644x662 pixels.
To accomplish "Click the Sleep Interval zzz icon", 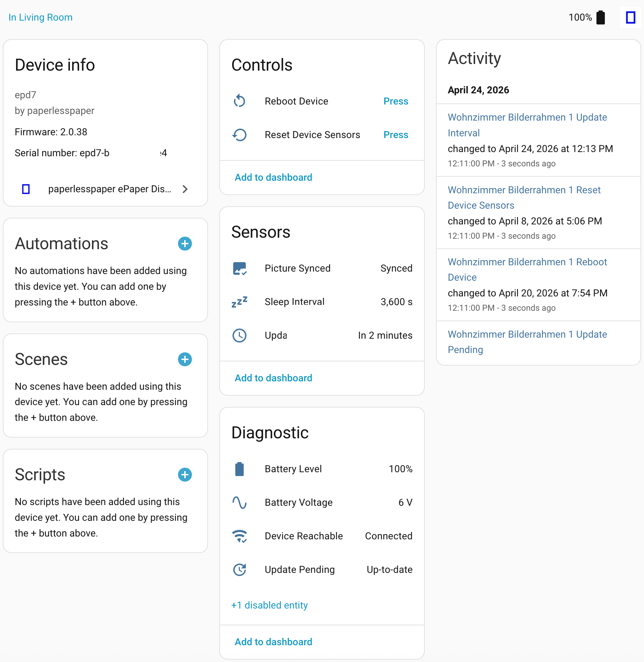I will [x=239, y=302].
